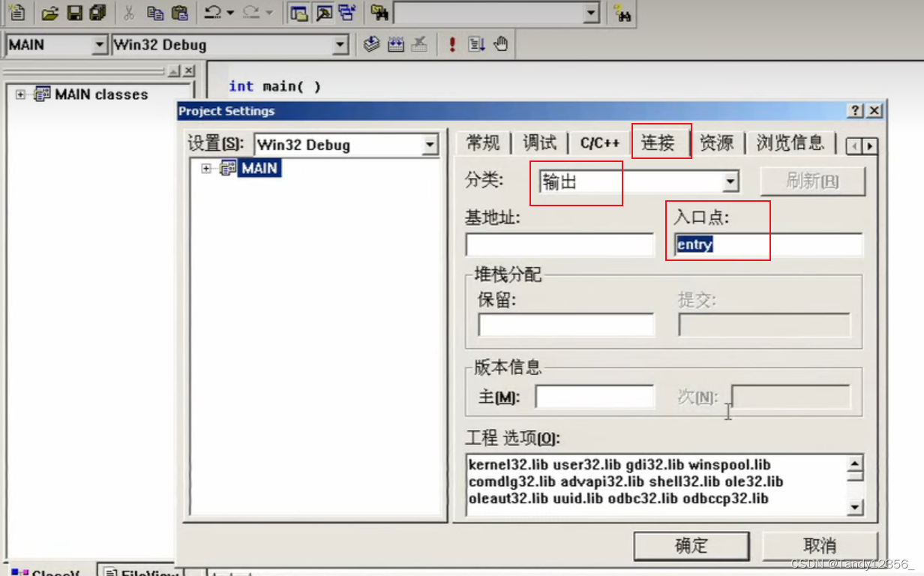Click the 取消 button
Image resolution: width=924 pixels, height=576 pixels.
(820, 546)
